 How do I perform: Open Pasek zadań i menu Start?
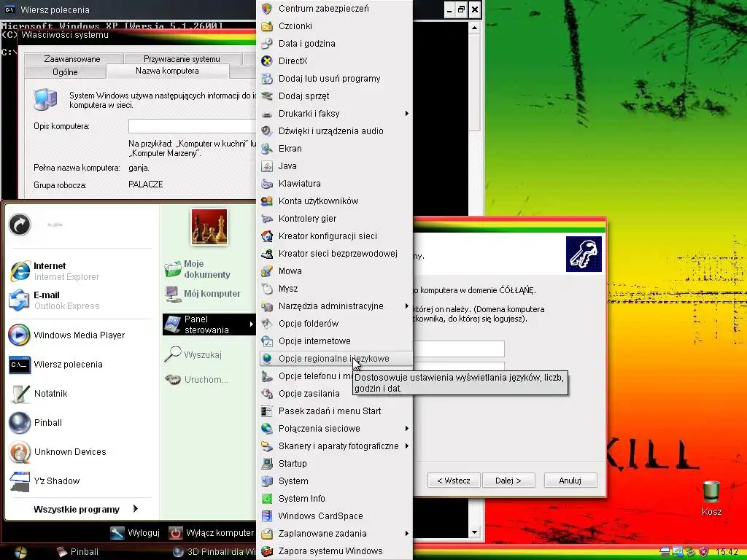click(x=336, y=411)
